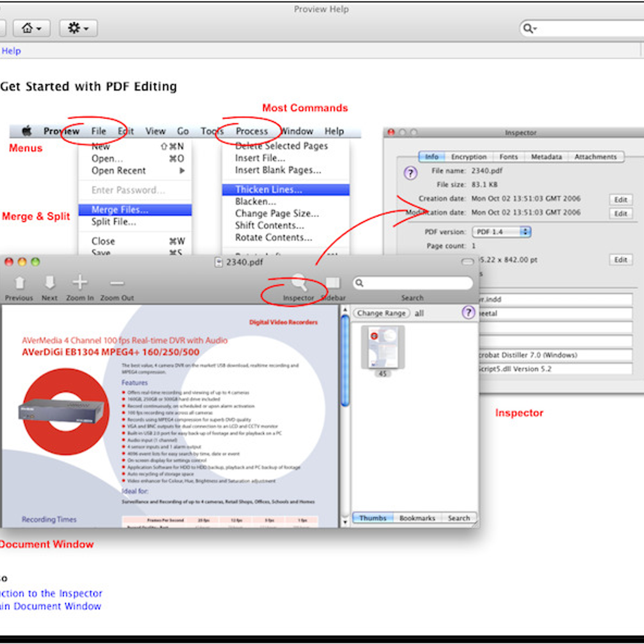The image size is (644, 644).
Task: Click the green zoom button of 2340.pdf window
Action: 35,262
